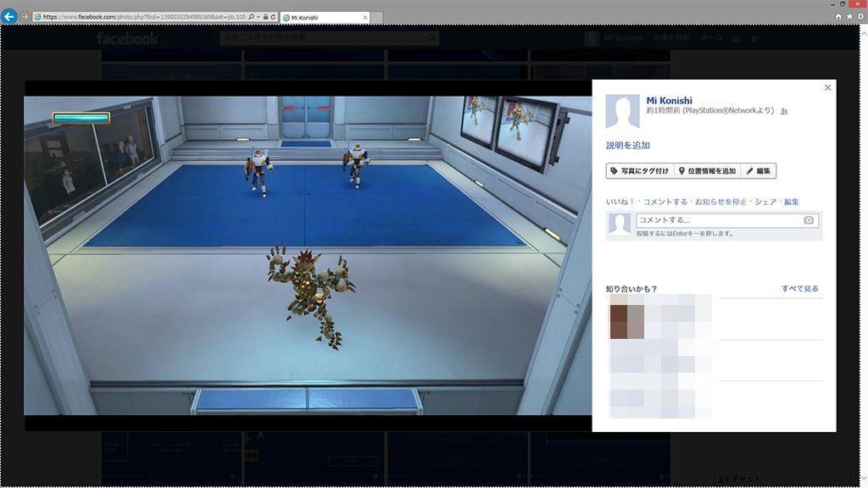Click the browser forward arrow button
The image size is (868, 488).
click(x=25, y=17)
